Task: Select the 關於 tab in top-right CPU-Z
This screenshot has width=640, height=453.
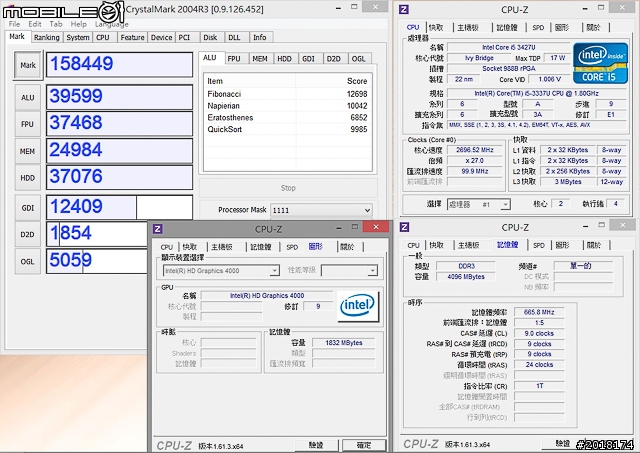Action: 593,27
